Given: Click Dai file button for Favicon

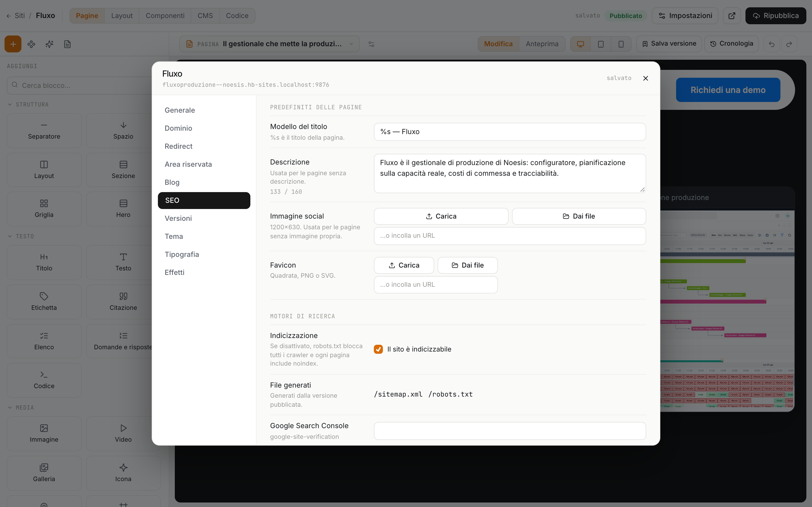Looking at the screenshot, I should (x=467, y=265).
